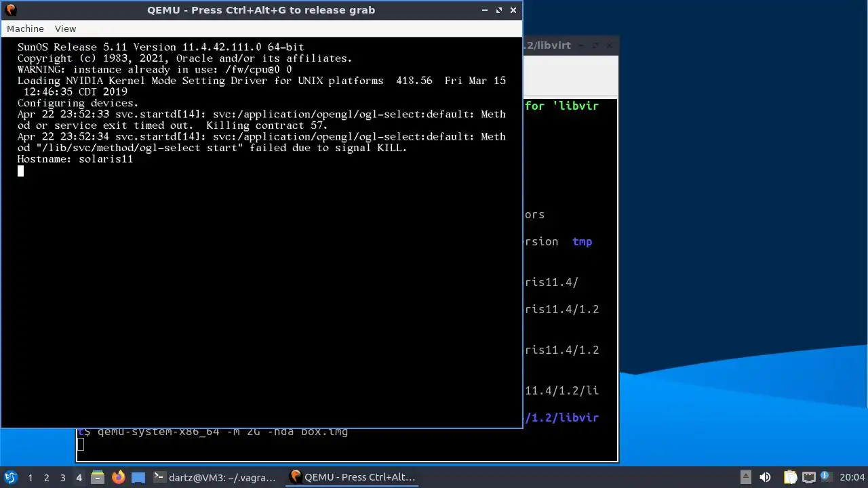Open the update notifier tray icon
This screenshot has height=488, width=868.
pyautogui.click(x=827, y=477)
